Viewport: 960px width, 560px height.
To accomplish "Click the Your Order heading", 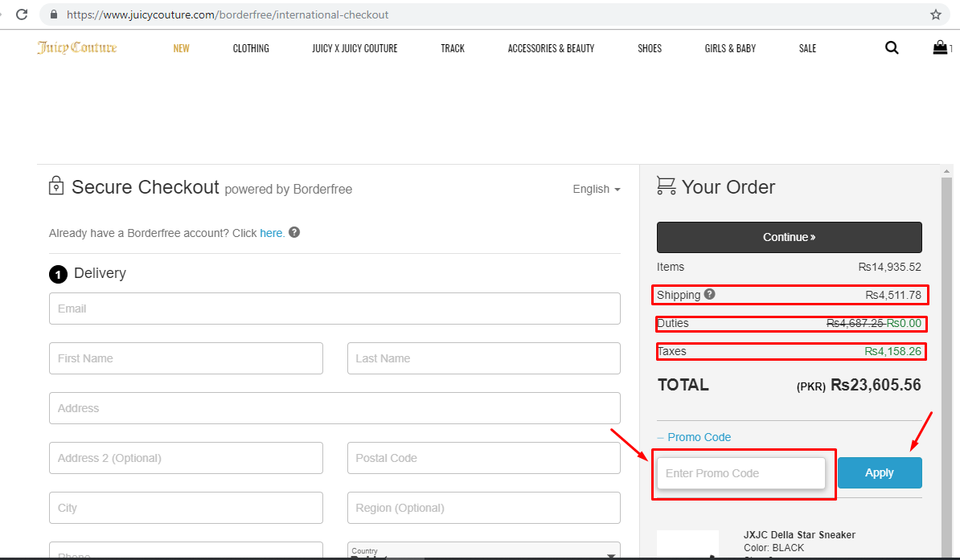I will 728,187.
